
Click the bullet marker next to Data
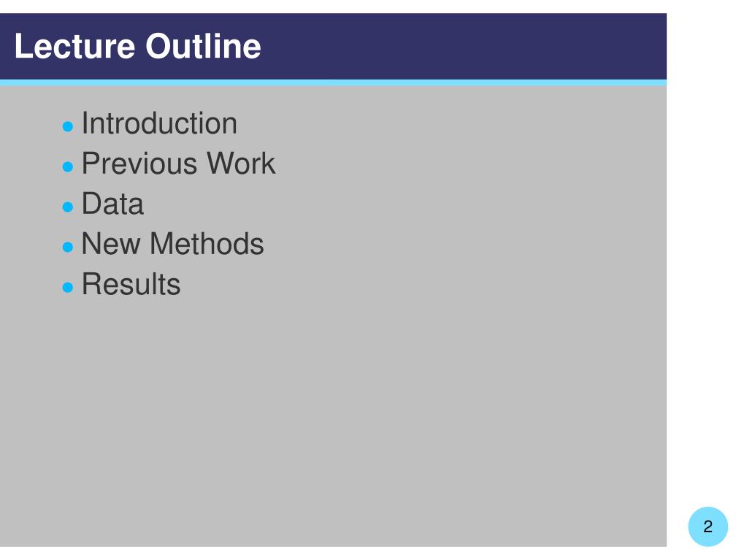[x=68, y=207]
